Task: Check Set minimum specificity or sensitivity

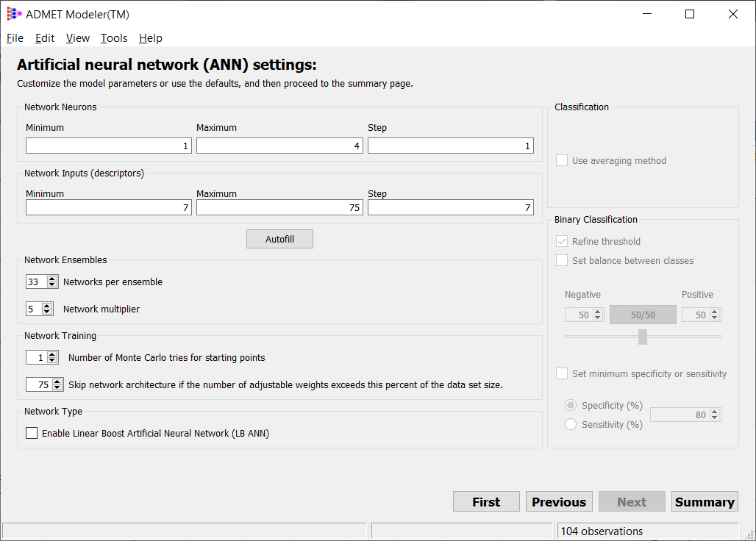Action: (x=562, y=374)
